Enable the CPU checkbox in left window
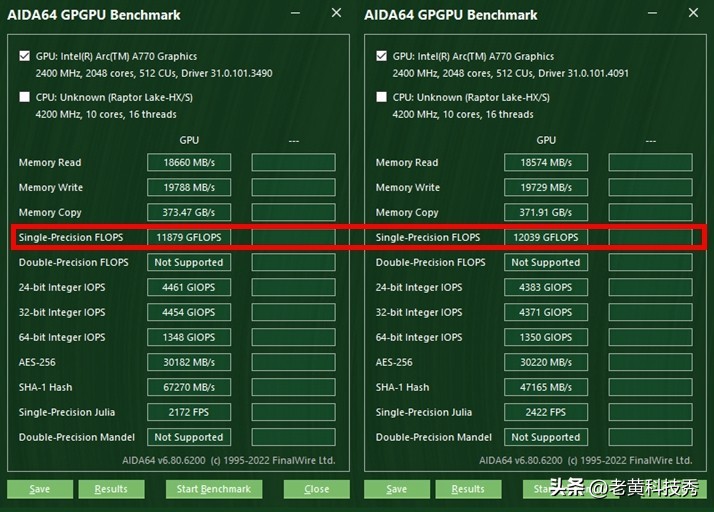 [25, 98]
